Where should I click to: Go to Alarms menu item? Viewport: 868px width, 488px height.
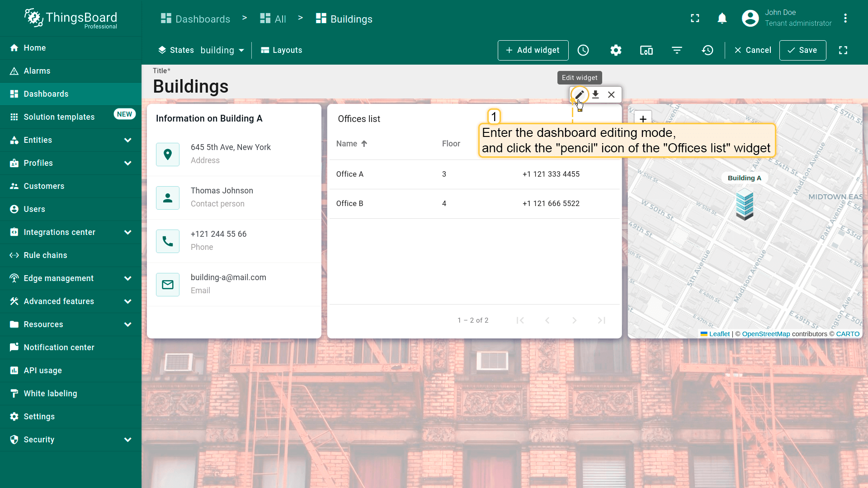tap(37, 71)
